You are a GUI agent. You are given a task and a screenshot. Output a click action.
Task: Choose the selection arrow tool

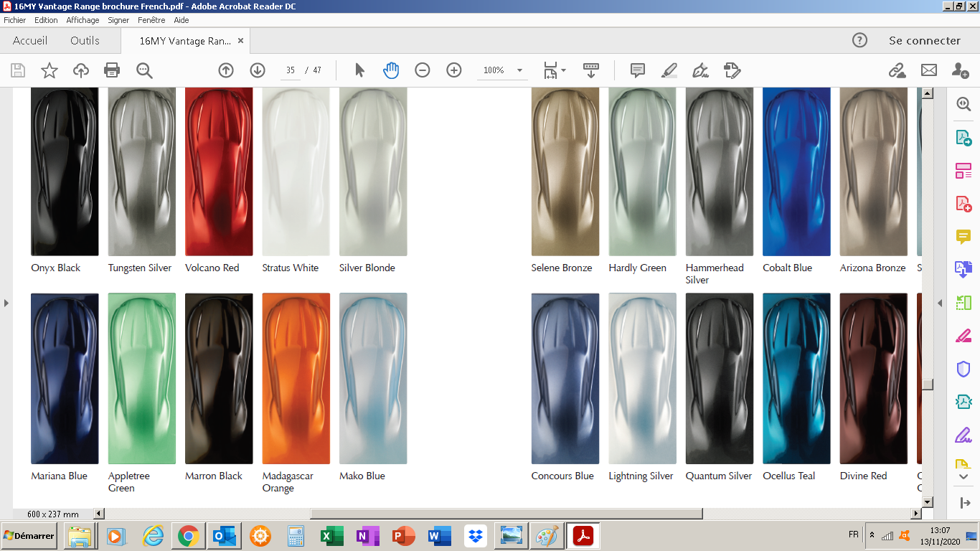click(359, 70)
